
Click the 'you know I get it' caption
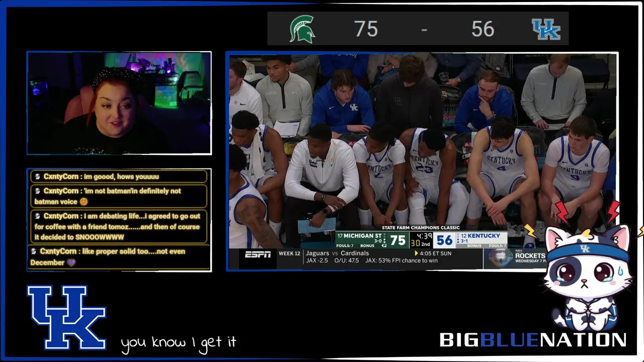(x=179, y=342)
